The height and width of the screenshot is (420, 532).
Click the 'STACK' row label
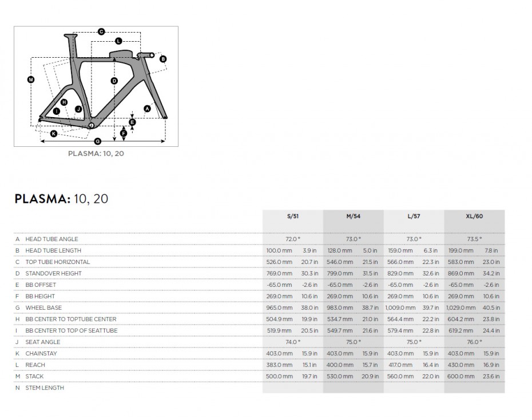click(34, 376)
